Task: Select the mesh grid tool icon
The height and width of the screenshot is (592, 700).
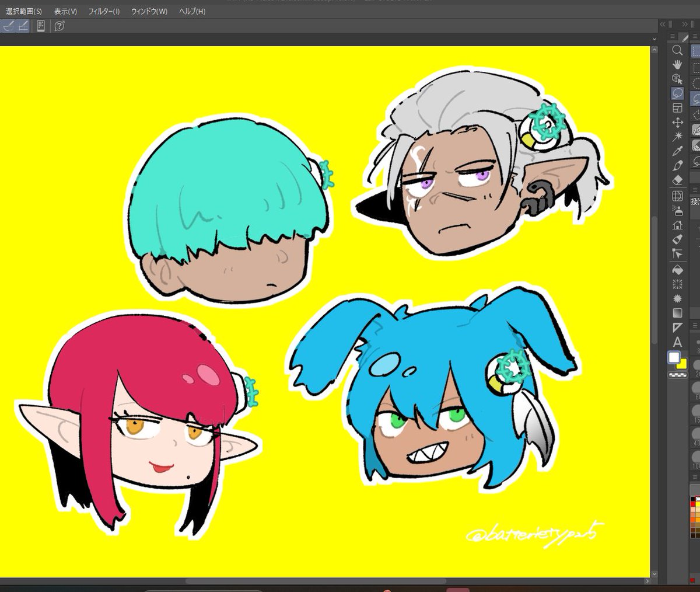Action: coord(677,196)
